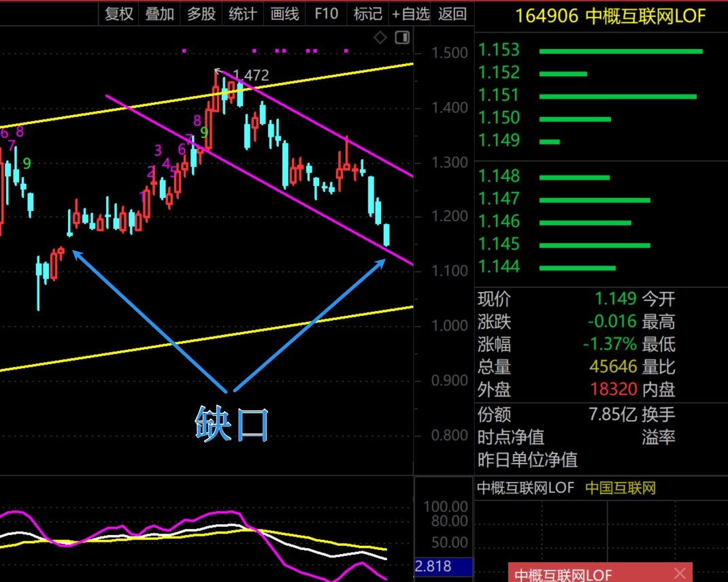Add stock to watchlist with +自选
728x582 pixels.
[x=410, y=14]
